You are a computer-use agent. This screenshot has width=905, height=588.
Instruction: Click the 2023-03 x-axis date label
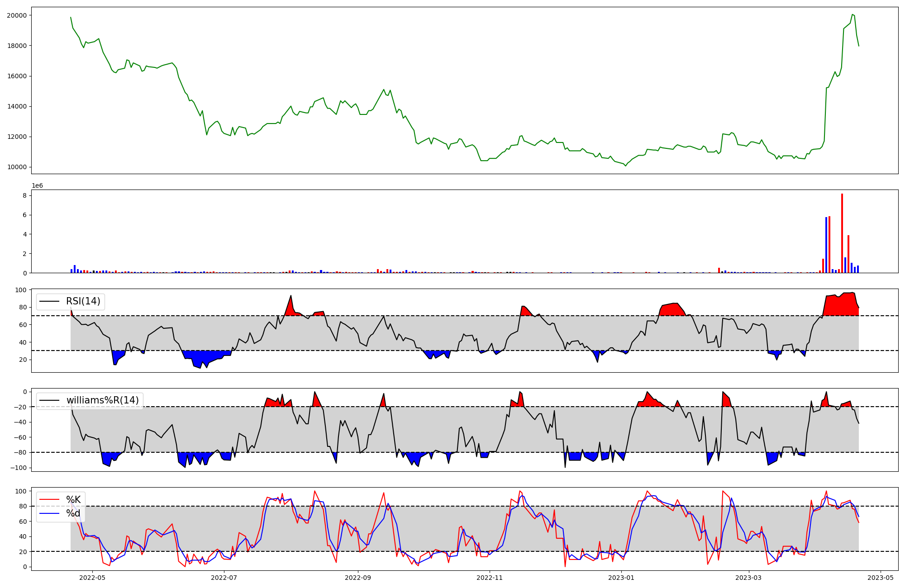point(748,578)
